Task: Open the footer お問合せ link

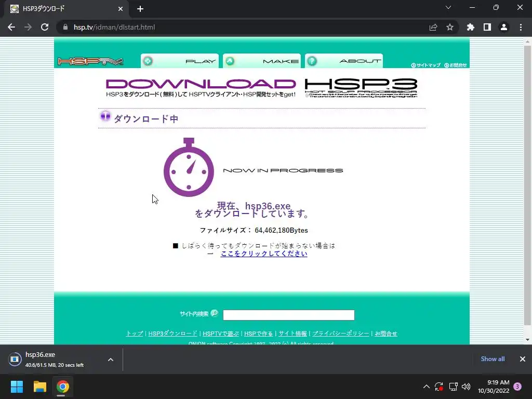Action: click(x=386, y=334)
